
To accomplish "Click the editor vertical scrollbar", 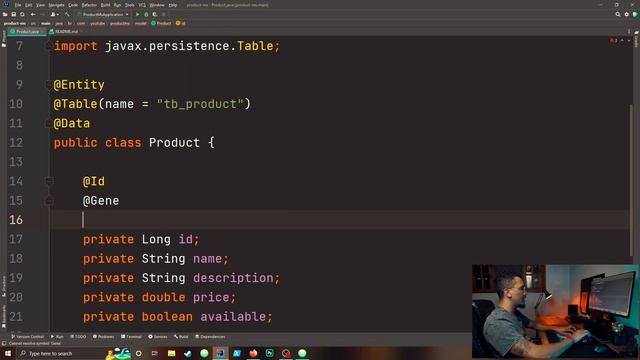I will (x=632, y=180).
